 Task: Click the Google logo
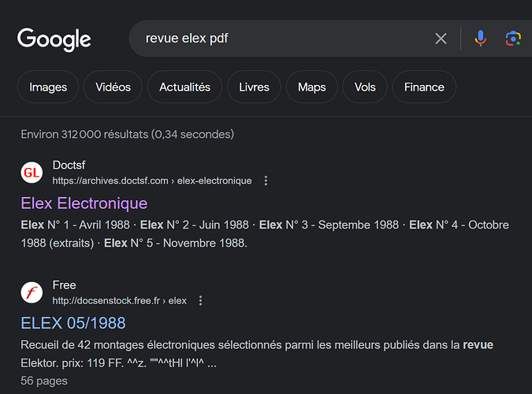54,39
